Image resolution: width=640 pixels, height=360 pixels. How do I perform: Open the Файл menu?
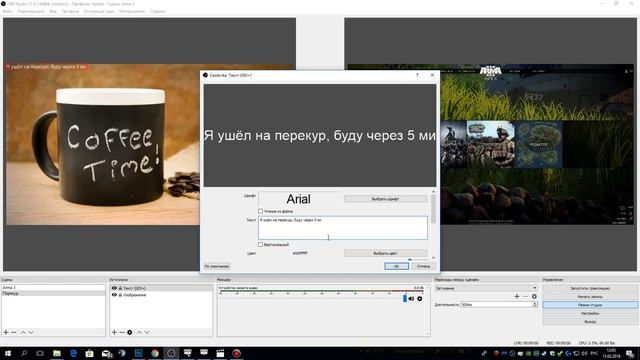[7, 11]
